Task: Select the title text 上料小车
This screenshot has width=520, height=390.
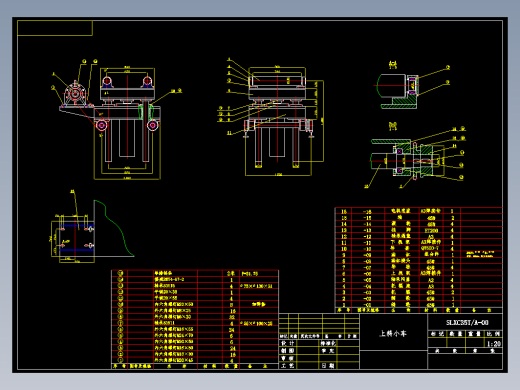Action: tap(393, 333)
